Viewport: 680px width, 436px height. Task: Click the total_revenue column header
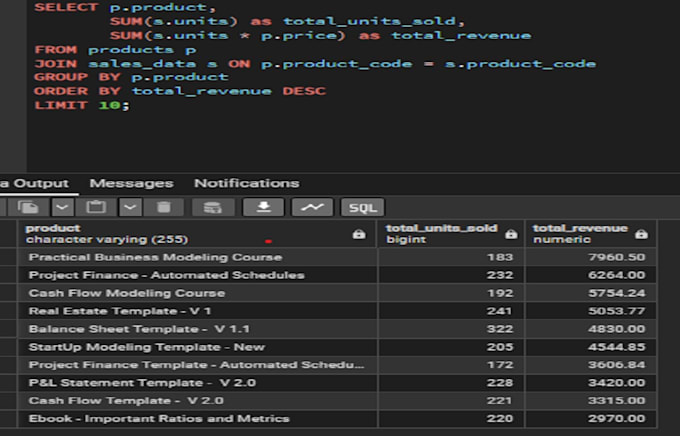(x=591, y=234)
